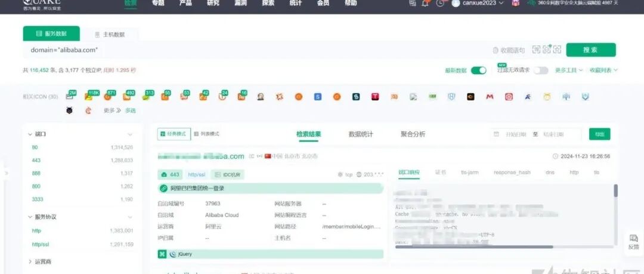The height and width of the screenshot is (274, 644).
Task: Click the expand frame icon next to 搜索
Action: [557, 50]
